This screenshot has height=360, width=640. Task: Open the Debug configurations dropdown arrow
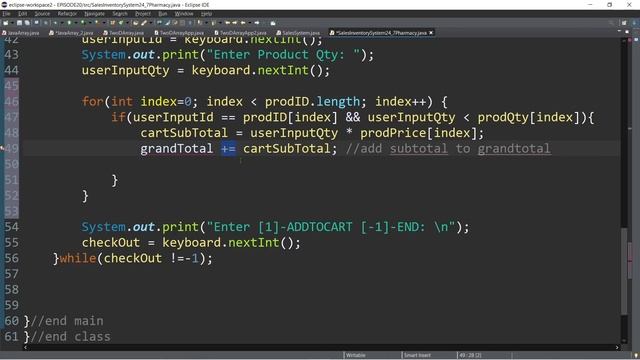[x=62, y=23]
